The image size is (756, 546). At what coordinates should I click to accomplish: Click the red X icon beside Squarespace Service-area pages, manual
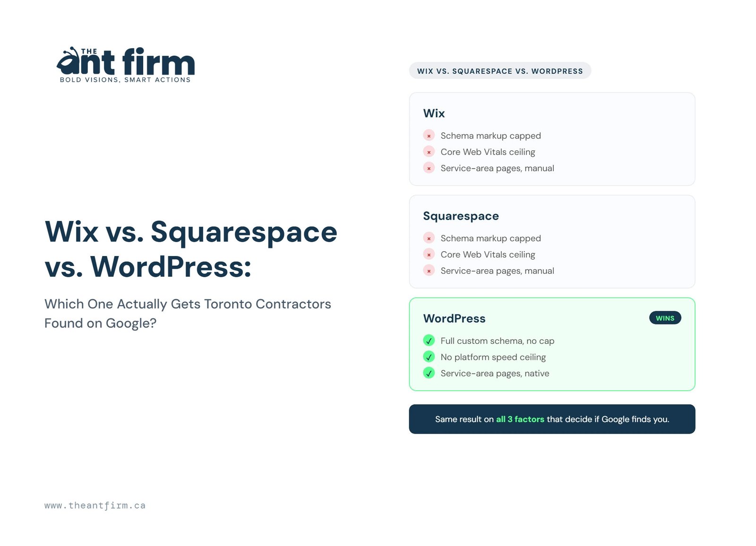pos(429,271)
